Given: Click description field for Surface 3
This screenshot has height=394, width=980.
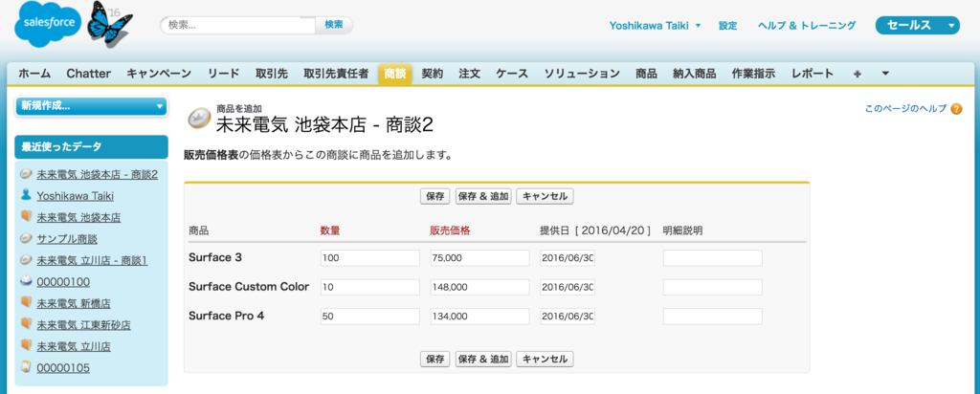Looking at the screenshot, I should click(x=712, y=258).
